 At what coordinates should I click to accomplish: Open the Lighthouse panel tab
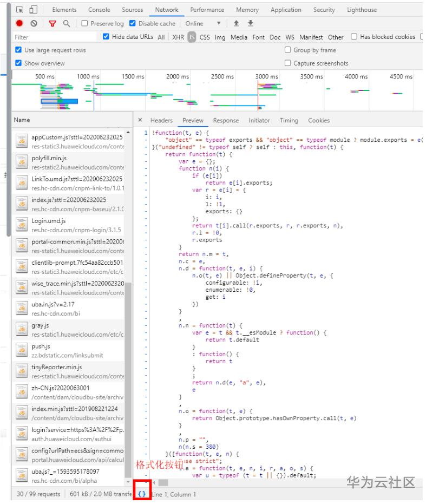[362, 10]
